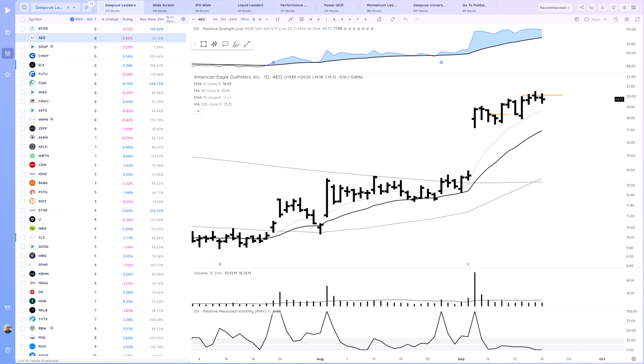Screen dimensions: 644x364
Task: Select the comment callout drawing tool
Action: click(225, 44)
